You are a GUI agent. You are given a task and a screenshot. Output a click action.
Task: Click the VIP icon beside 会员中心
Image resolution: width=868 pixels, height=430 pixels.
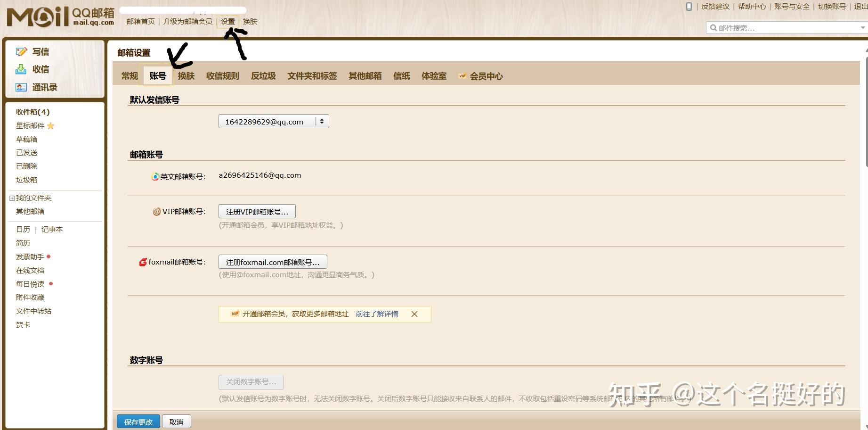click(x=462, y=76)
